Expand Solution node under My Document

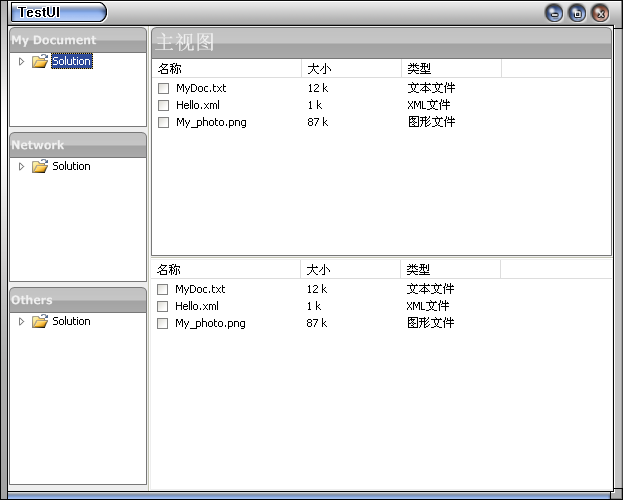[x=21, y=61]
